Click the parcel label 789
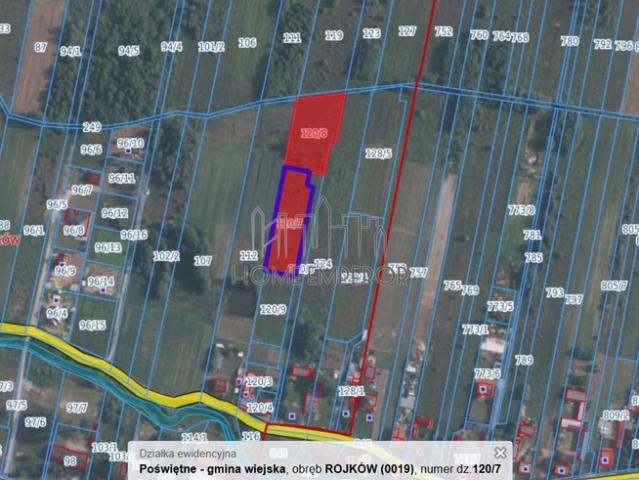 (x=524, y=360)
